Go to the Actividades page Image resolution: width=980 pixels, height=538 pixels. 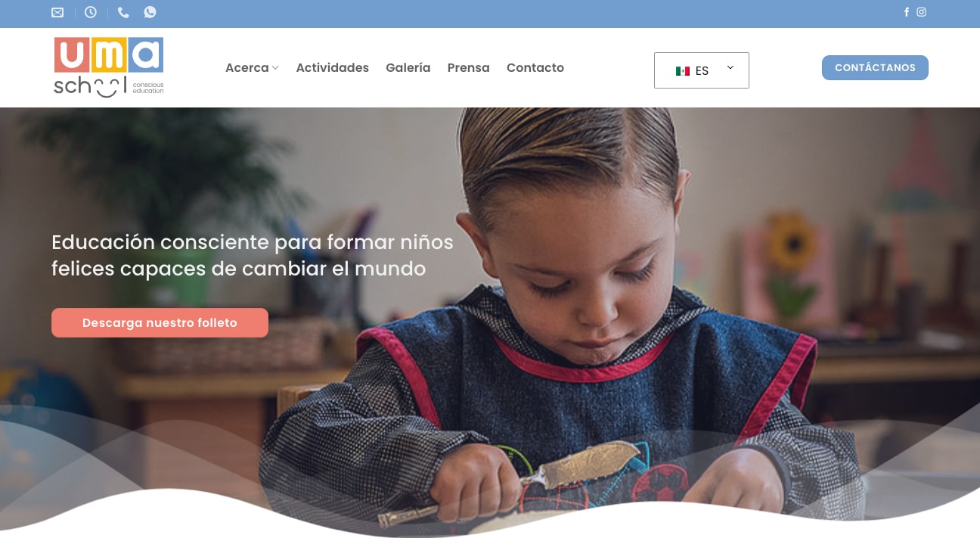click(333, 67)
